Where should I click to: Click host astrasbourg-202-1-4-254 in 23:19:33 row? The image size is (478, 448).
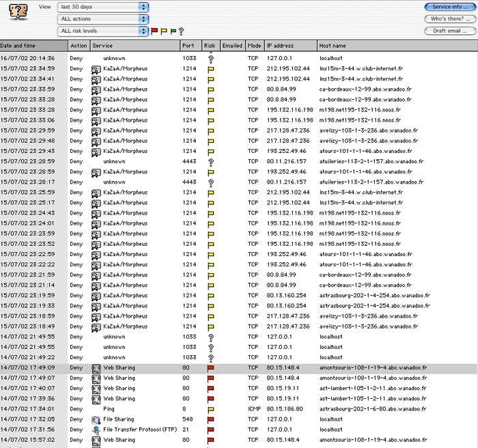[x=375, y=306]
